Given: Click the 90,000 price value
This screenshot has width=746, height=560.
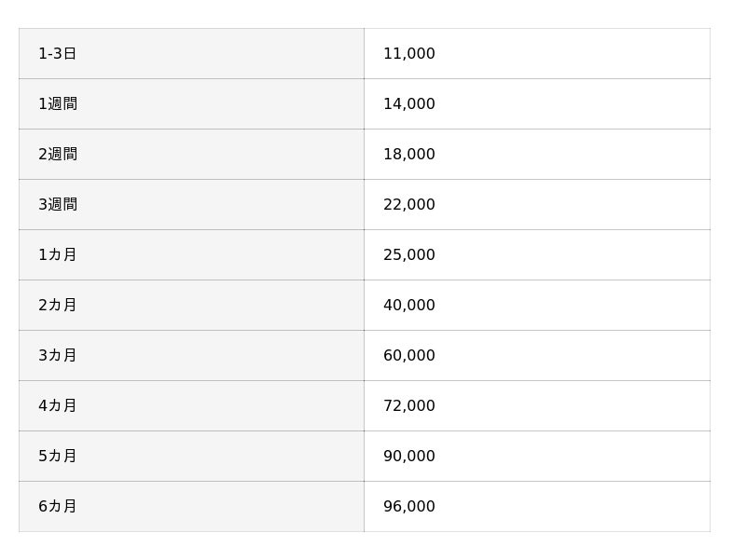Looking at the screenshot, I should 409,457.
